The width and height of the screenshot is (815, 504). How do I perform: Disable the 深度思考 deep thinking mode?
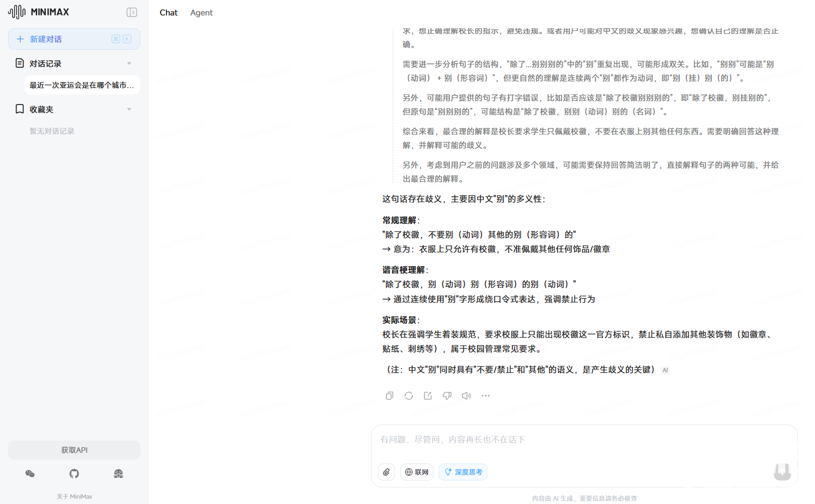463,472
